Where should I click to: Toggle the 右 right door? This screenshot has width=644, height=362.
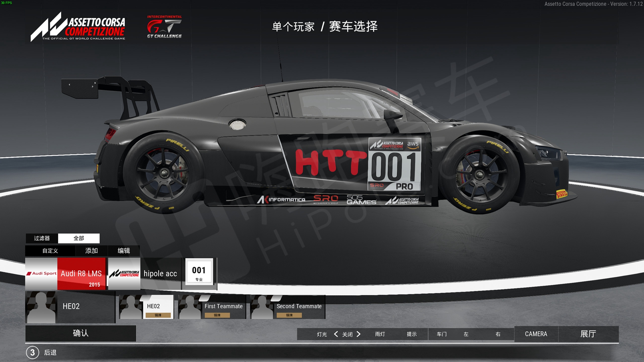click(498, 334)
